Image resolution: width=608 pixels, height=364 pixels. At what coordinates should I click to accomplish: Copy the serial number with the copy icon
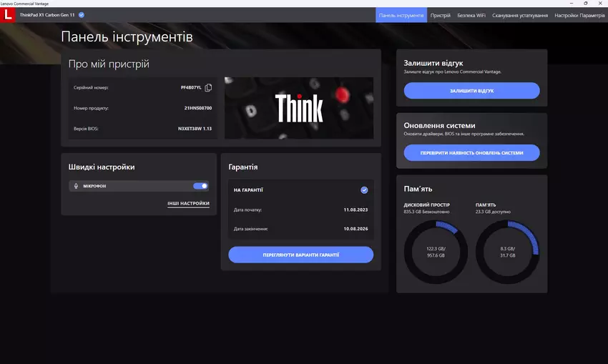pyautogui.click(x=208, y=88)
